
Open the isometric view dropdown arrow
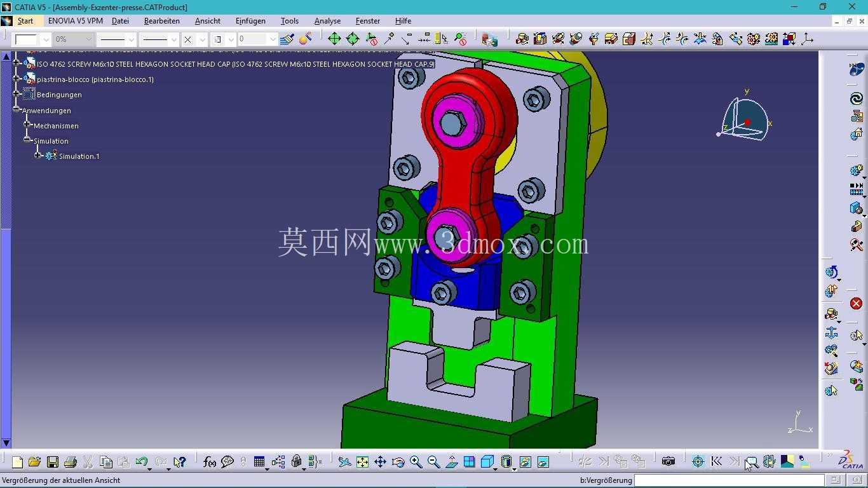[496, 468]
